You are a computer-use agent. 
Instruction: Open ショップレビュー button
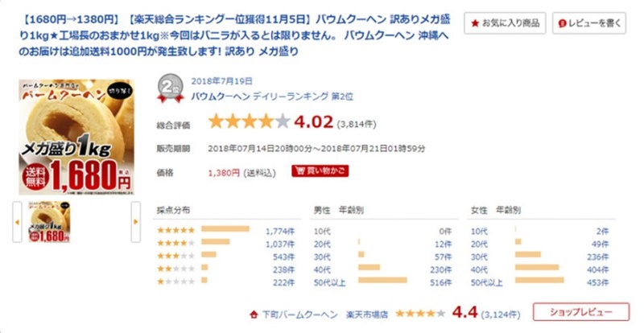pyautogui.click(x=581, y=312)
